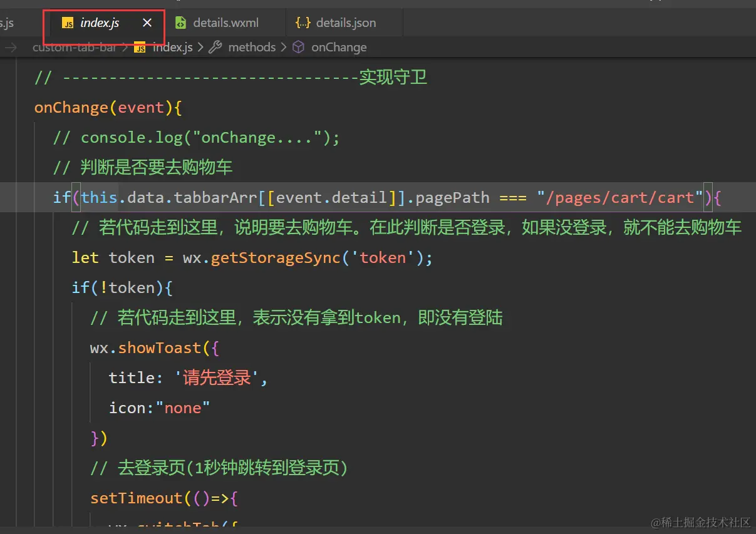Click the wxml file icon on details.wxml tab
The height and width of the screenshot is (534, 756).
click(x=180, y=23)
